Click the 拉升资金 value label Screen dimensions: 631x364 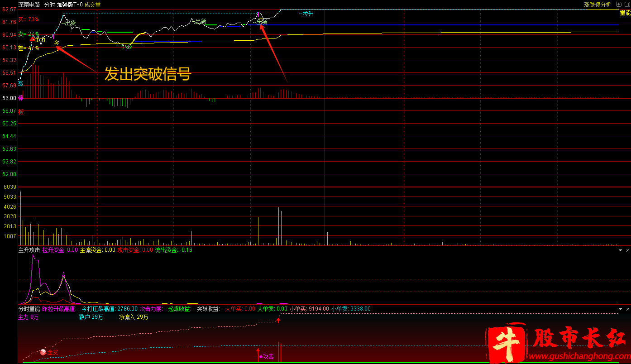coord(60,250)
